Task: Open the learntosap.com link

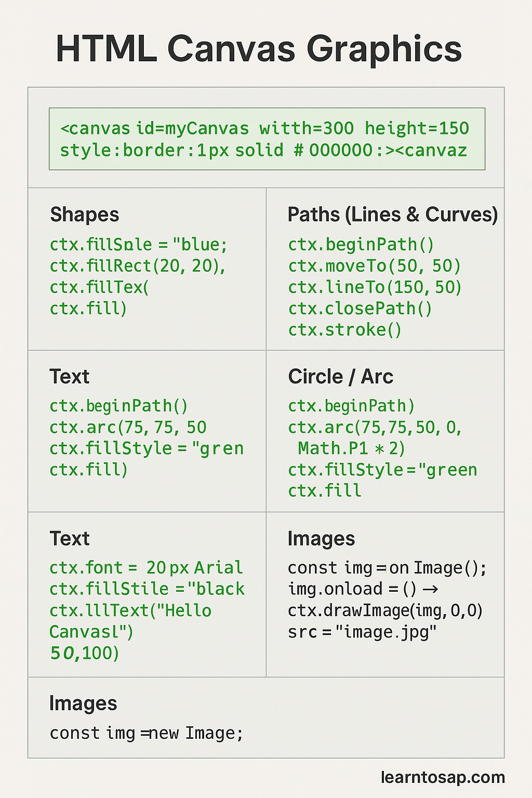Action: coord(443,777)
